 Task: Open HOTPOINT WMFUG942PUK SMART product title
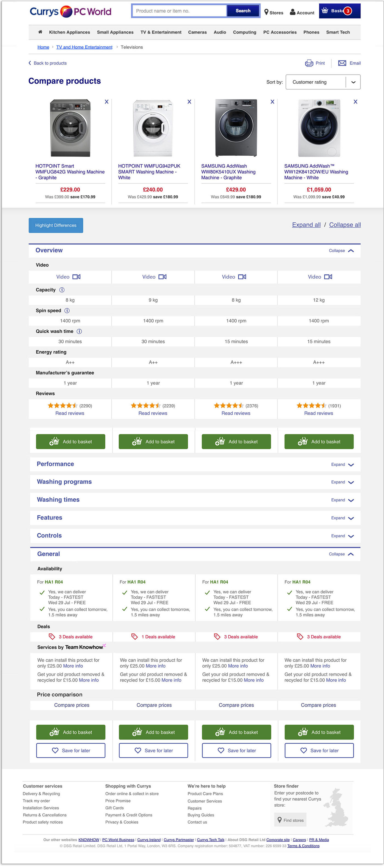tap(149, 172)
